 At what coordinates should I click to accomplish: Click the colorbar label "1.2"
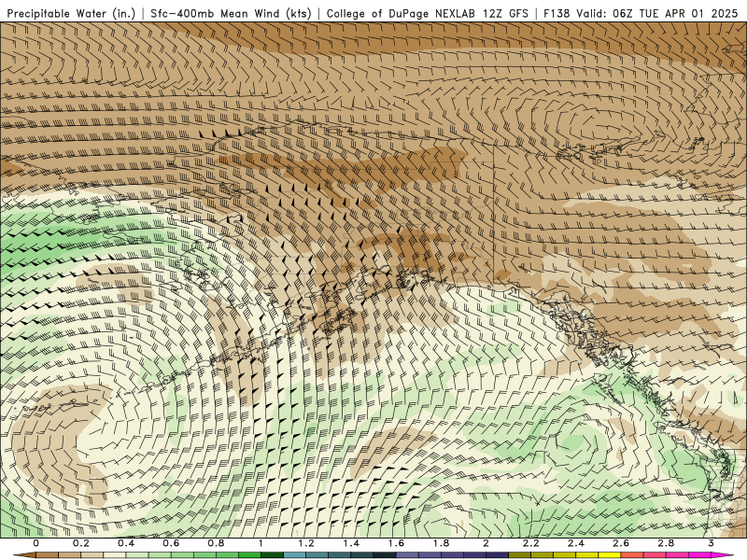(306, 543)
